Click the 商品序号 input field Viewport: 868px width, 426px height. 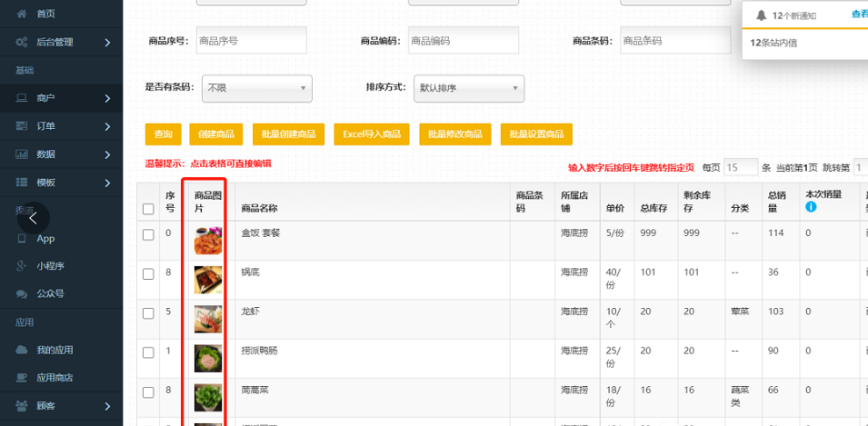(x=252, y=41)
